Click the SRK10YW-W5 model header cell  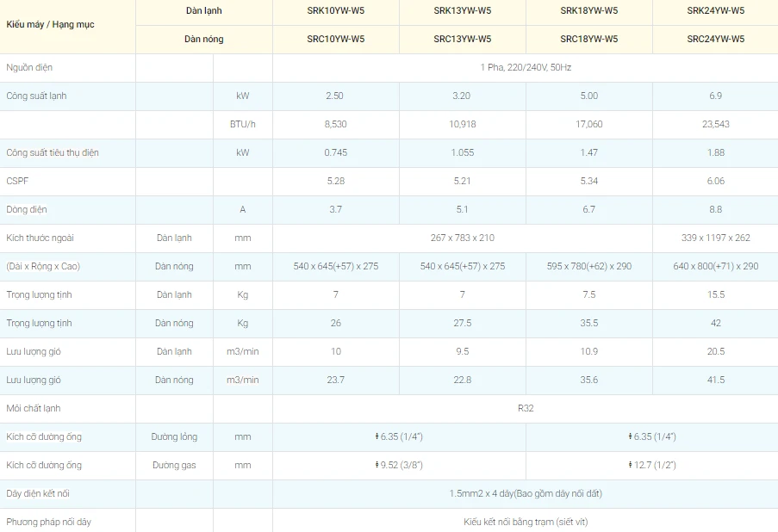(x=335, y=11)
